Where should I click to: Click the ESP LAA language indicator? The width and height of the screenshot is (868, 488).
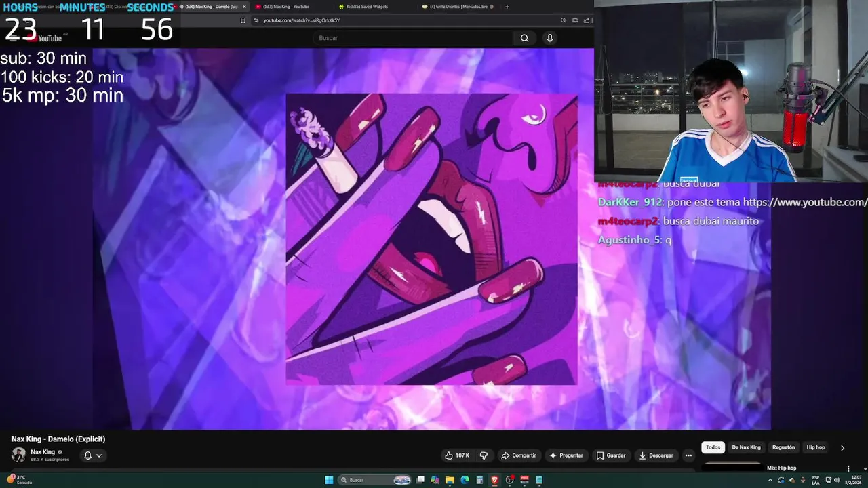pos(816,480)
